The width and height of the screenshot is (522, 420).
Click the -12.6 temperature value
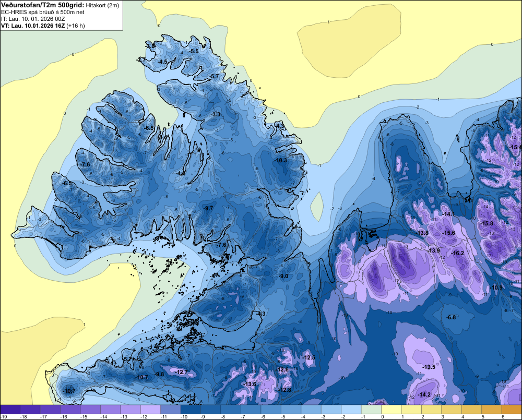(x=282, y=369)
